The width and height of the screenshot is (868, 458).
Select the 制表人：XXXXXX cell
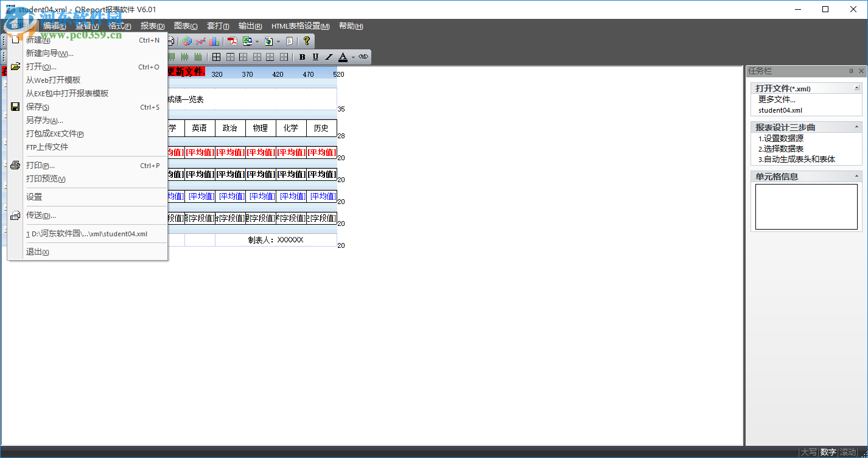pos(276,240)
